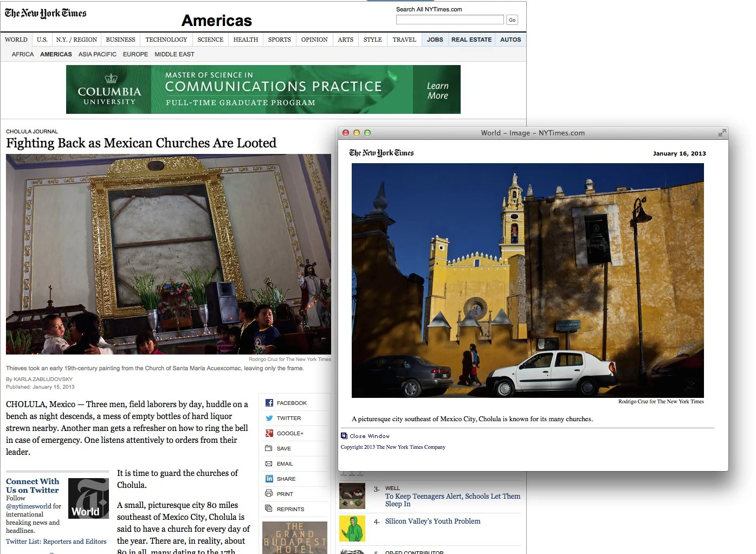Viewport: 756px width, 554px height.
Task: Click the Columbia University Learn More ad
Action: pos(437,89)
